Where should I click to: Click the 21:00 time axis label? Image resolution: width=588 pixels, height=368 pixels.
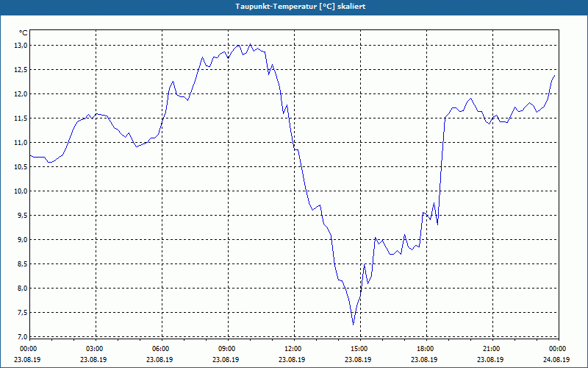click(492, 349)
